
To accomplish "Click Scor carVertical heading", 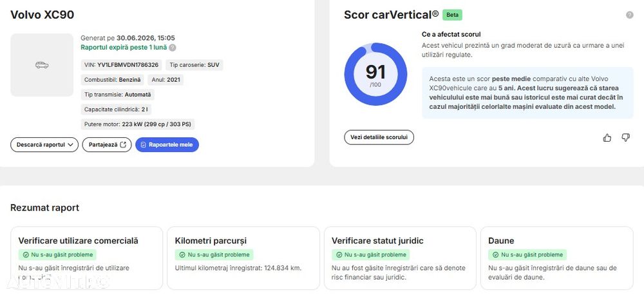I will (392, 15).
